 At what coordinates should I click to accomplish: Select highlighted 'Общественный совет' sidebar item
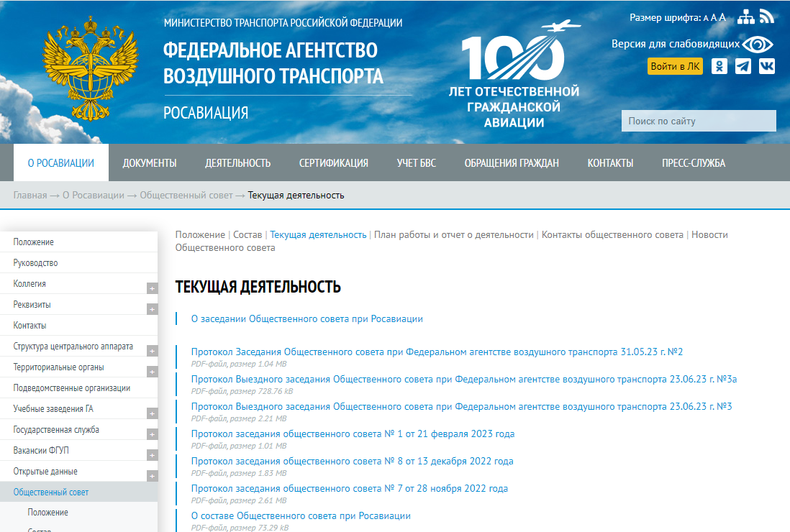tap(78, 492)
